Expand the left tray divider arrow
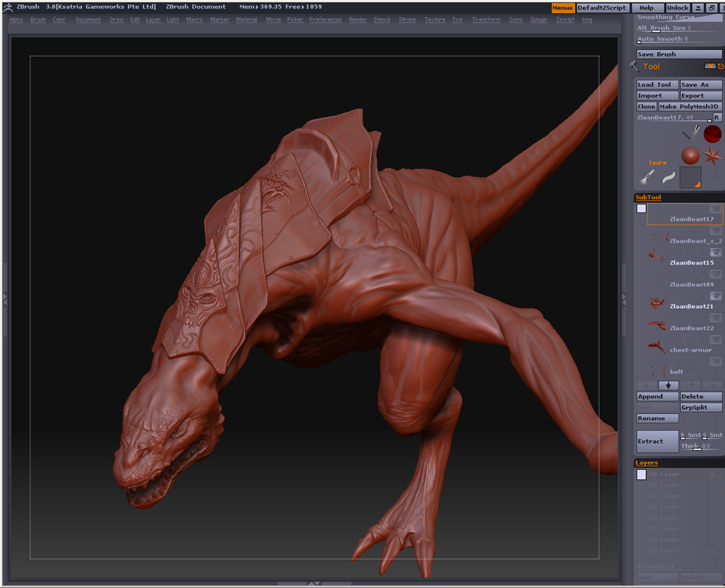This screenshot has width=725, height=588. (x=5, y=299)
